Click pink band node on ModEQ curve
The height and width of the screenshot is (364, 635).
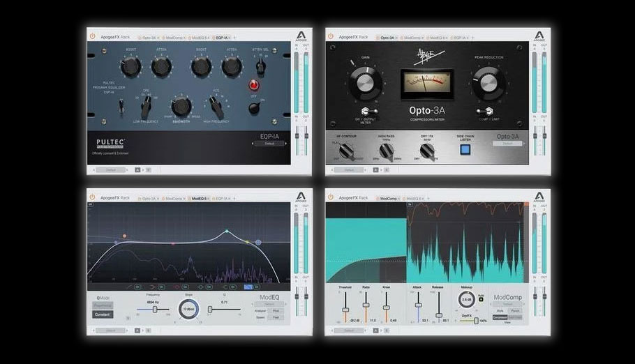[x=173, y=244]
